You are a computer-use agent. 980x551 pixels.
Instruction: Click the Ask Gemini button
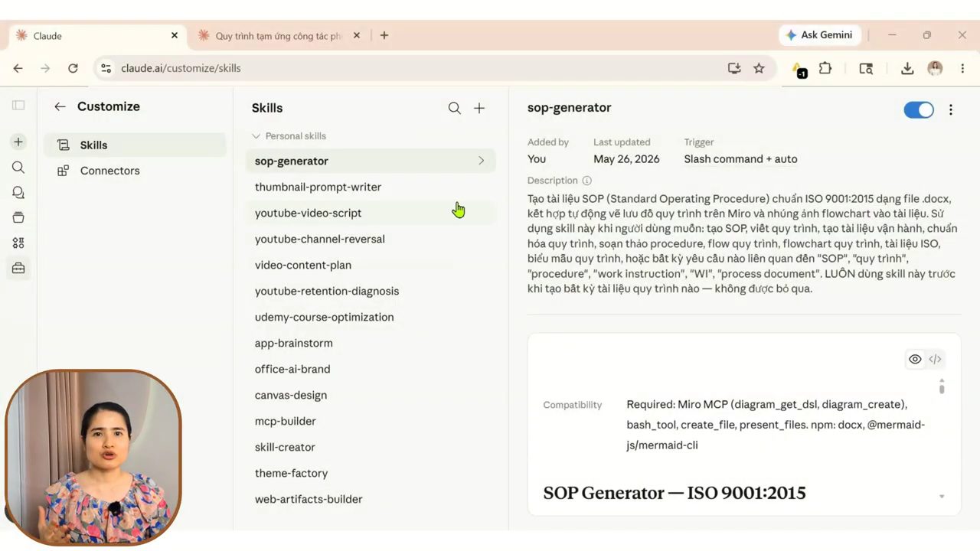(x=819, y=35)
